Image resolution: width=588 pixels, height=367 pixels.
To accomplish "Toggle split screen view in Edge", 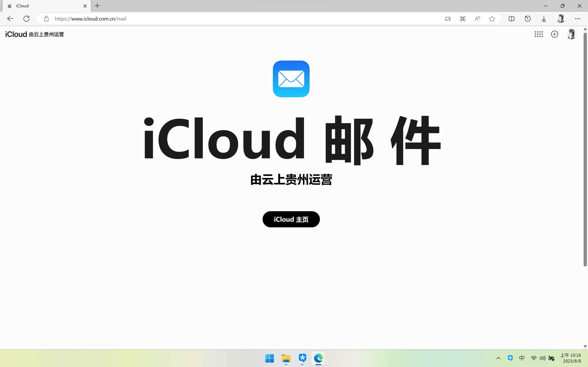I will coord(511,19).
